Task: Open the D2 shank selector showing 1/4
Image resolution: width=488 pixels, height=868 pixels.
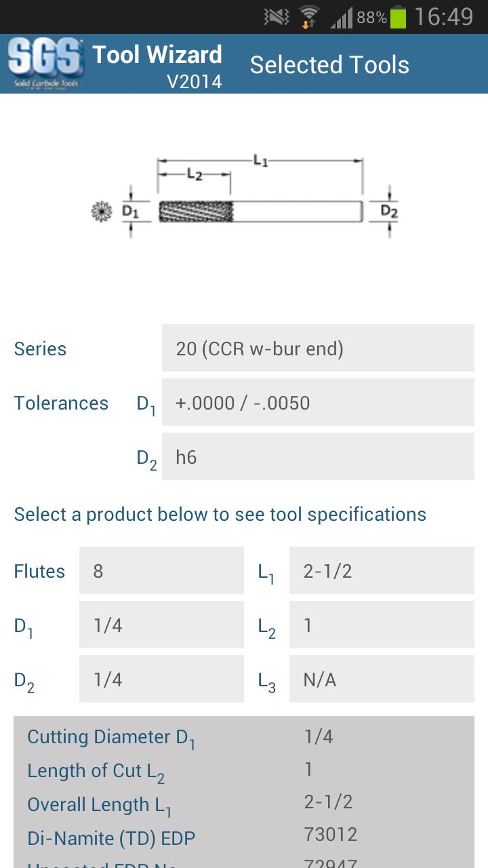Action: tap(161, 679)
